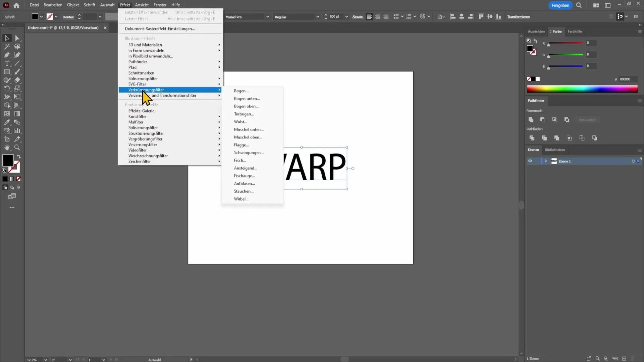This screenshot has width=644, height=362.
Task: Expand the Ebene 1 layer
Action: [x=546, y=161]
